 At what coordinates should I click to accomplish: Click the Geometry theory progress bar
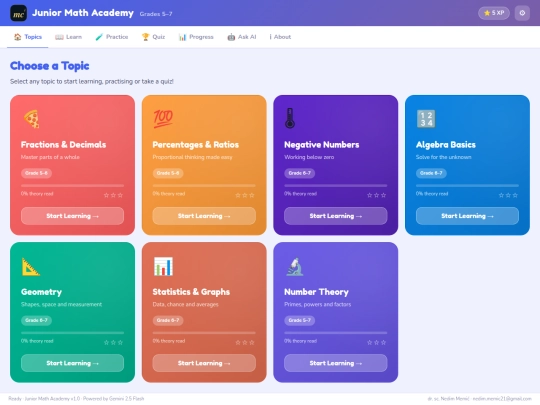72,333
